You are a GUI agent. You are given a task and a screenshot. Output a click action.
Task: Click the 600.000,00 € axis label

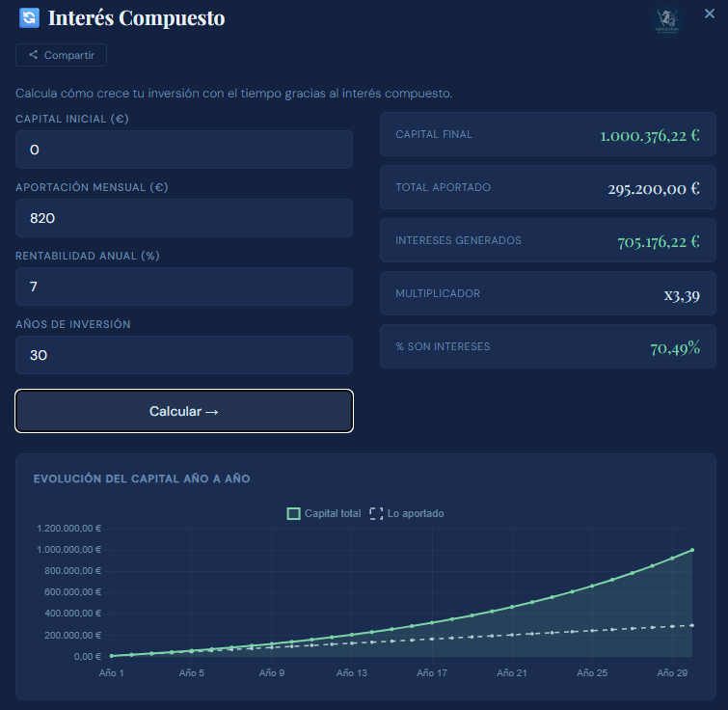(x=72, y=592)
